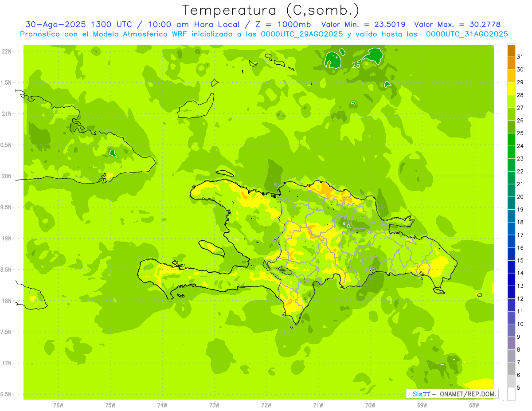Click the "20N" latitude axis label
The image size is (532, 411).
pos(7,176)
